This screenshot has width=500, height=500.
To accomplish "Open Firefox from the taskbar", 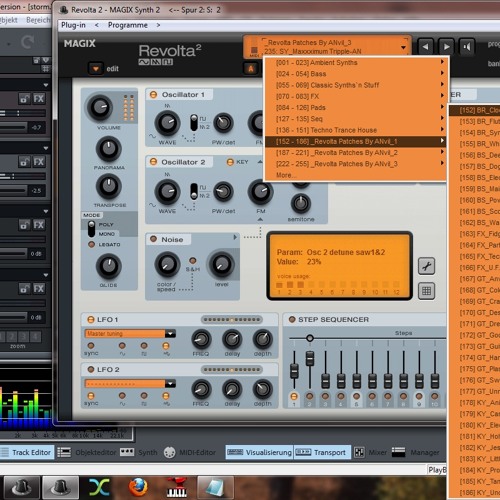I will tap(138, 487).
